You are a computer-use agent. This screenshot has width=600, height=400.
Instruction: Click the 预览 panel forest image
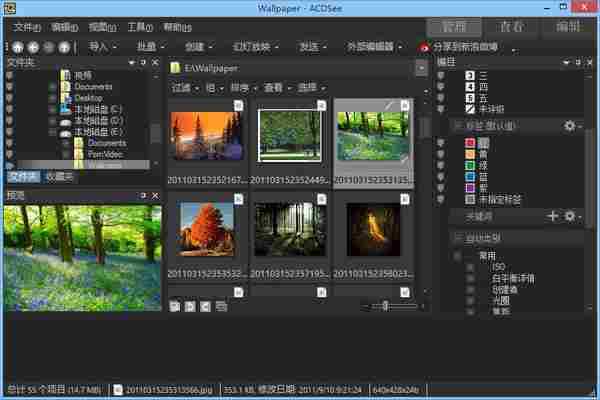click(x=82, y=258)
